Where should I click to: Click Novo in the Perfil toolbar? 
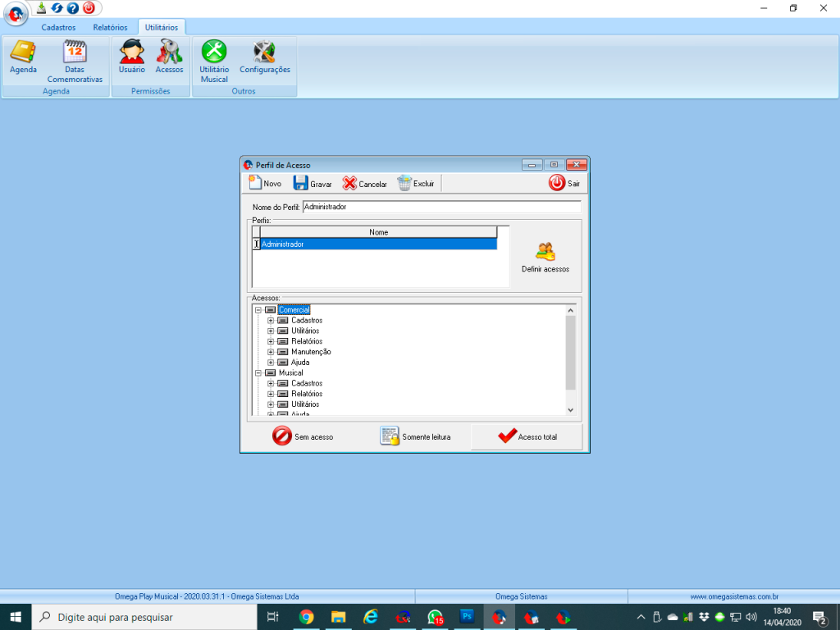coord(264,183)
